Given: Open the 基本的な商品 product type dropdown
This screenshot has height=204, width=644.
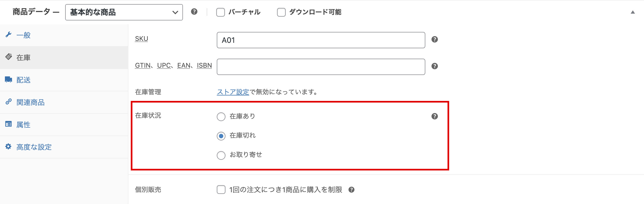Looking at the screenshot, I should click(124, 12).
